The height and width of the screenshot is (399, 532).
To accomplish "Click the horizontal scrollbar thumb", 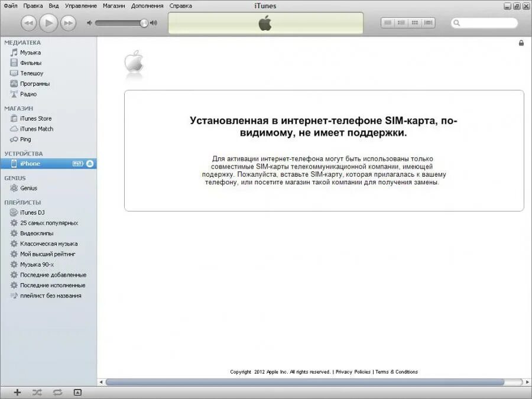I will pyautogui.click(x=304, y=382).
